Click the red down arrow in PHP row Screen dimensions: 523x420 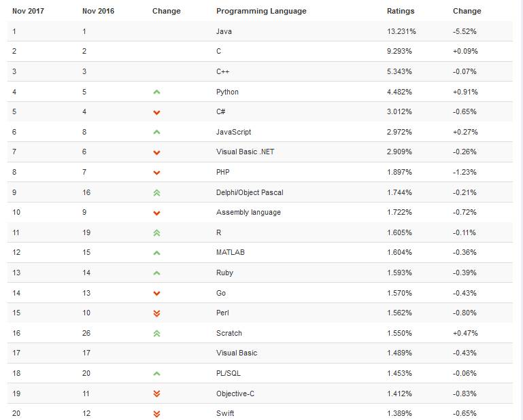pos(156,173)
